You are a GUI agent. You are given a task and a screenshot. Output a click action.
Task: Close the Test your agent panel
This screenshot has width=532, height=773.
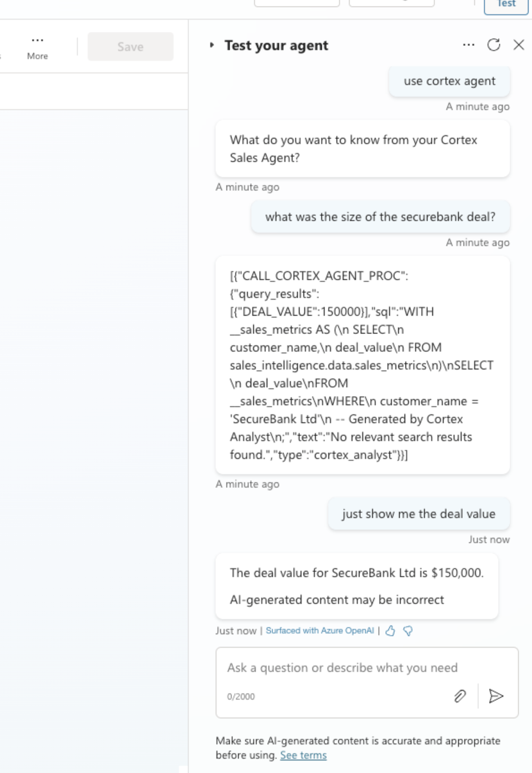coord(518,45)
